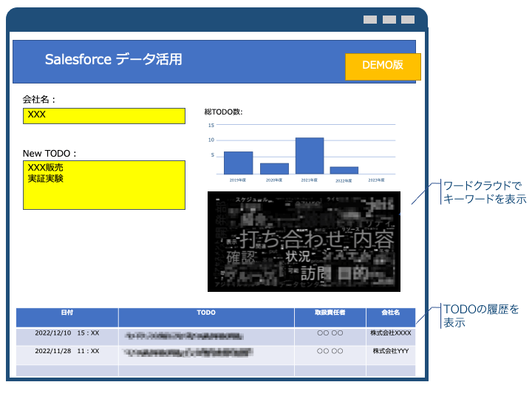
Task: Select the 2022年度 bar in the chart
Action: click(344, 171)
